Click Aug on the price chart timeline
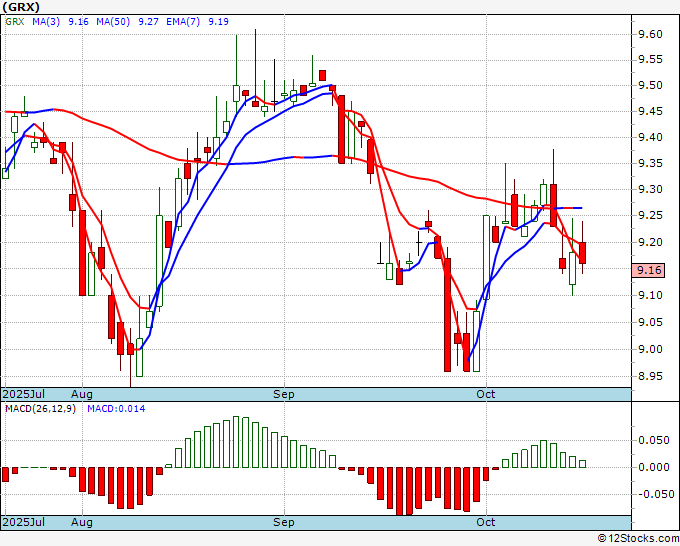This screenshot has width=680, height=546. click(82, 394)
